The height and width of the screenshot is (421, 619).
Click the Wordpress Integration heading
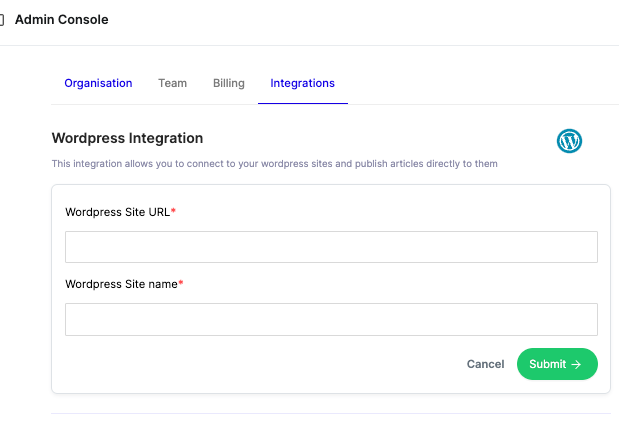point(127,138)
